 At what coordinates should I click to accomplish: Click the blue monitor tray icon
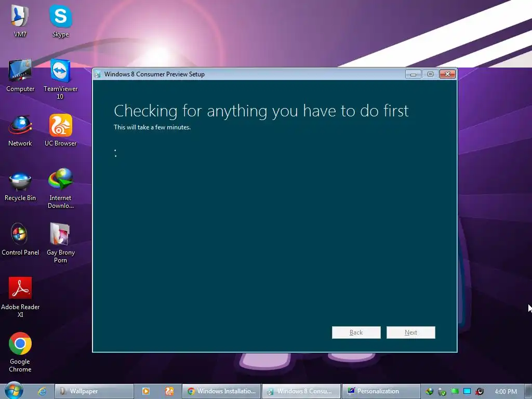(467, 391)
